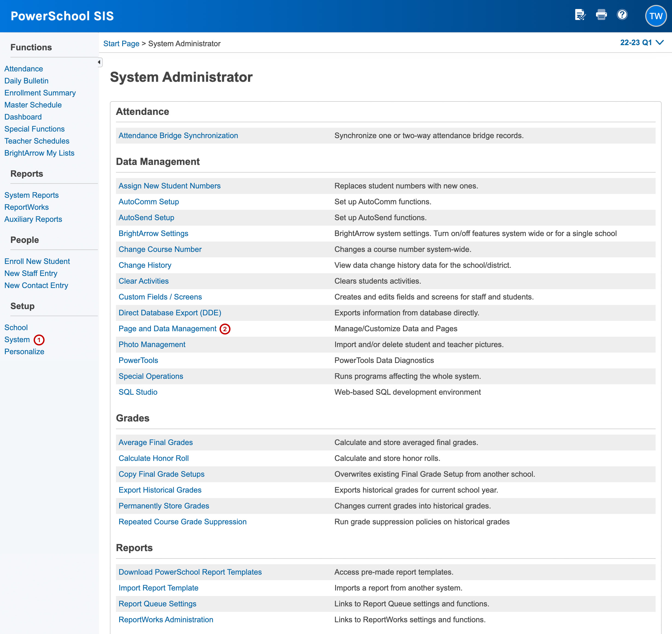Open Permanently Store Grades
The height and width of the screenshot is (634, 672).
click(x=164, y=506)
